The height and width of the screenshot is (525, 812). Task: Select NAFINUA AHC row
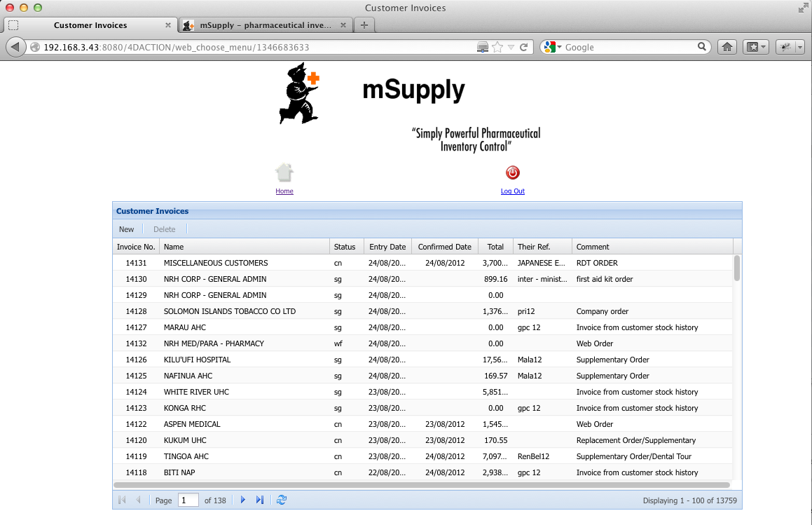tap(422, 375)
